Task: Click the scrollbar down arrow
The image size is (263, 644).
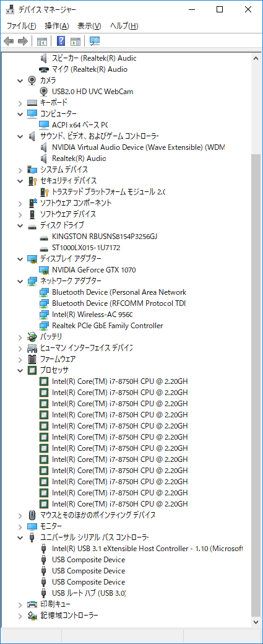Action: point(256,622)
